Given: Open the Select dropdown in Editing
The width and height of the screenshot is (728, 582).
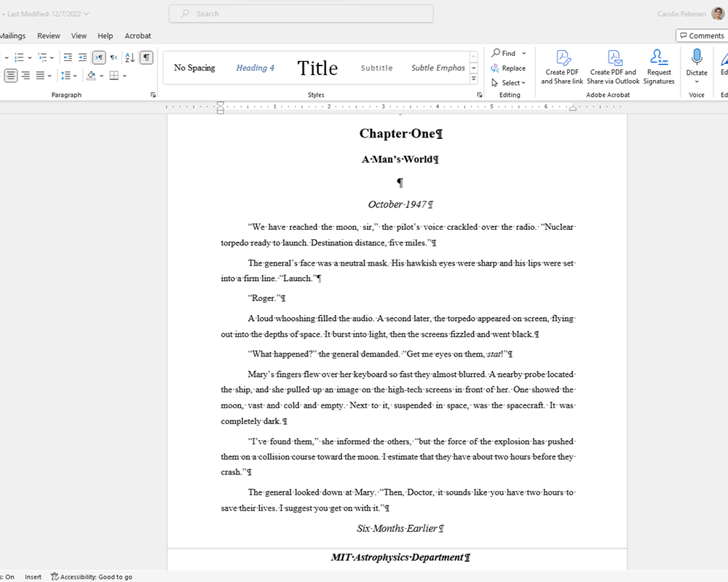Looking at the screenshot, I should coord(508,83).
